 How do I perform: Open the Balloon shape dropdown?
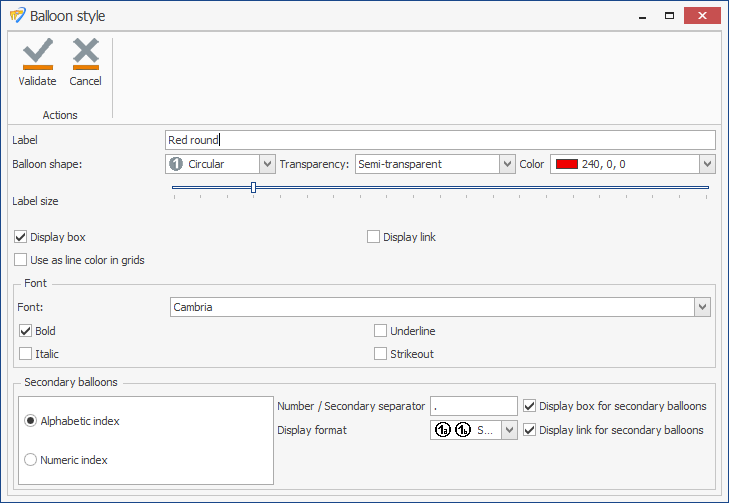click(267, 164)
